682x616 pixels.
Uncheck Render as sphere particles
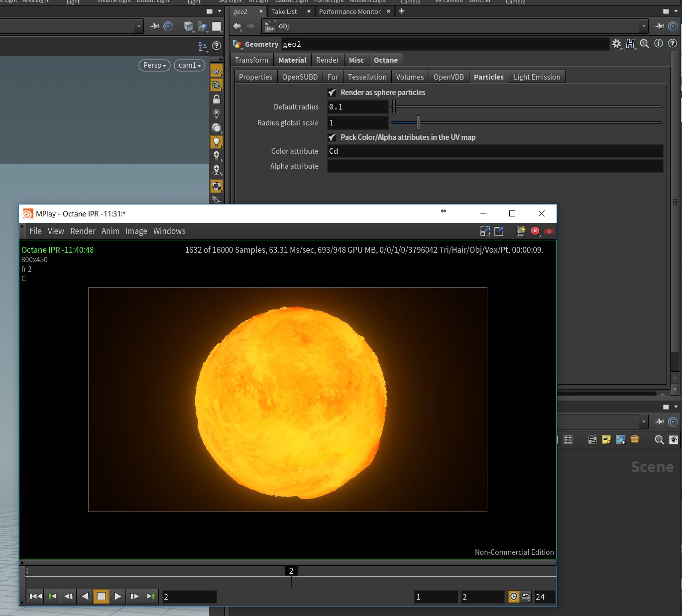332,93
